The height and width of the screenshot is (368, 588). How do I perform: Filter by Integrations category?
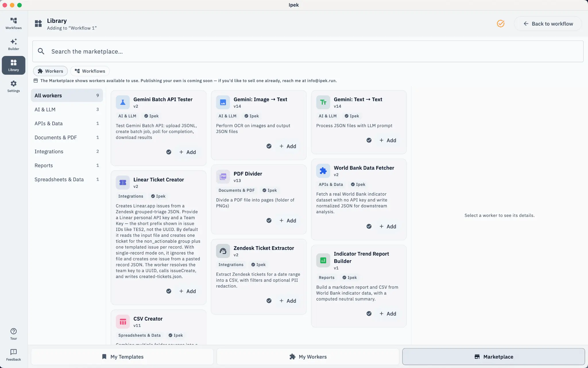(x=67, y=151)
